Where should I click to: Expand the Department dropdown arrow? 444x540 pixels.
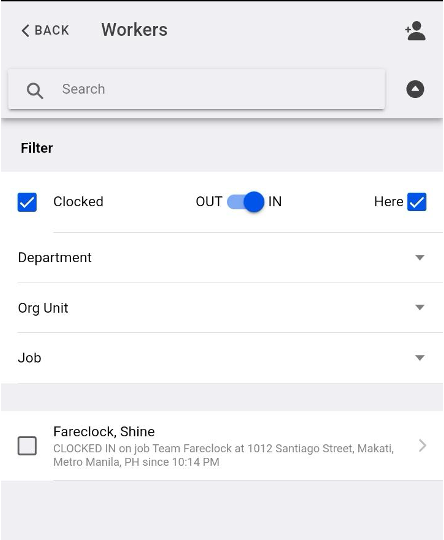420,258
